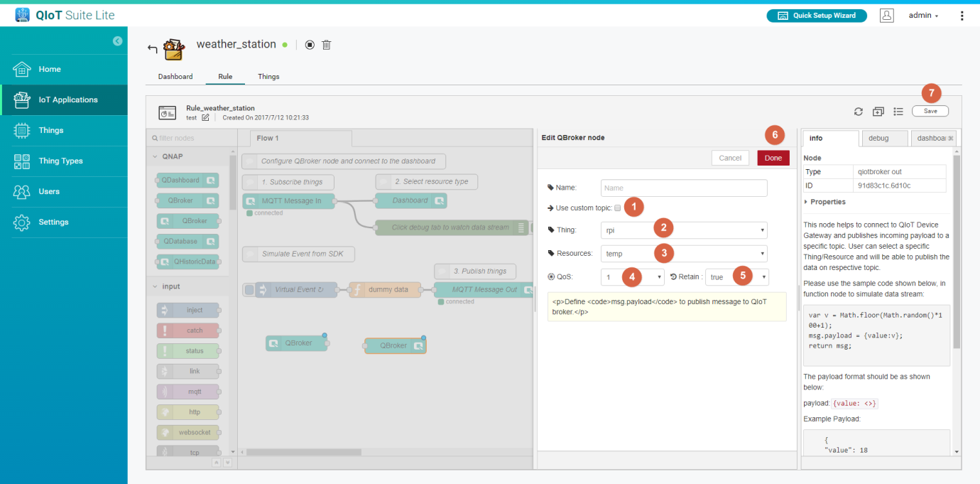Image resolution: width=980 pixels, height=484 pixels.
Task: Click the trash delete icon
Action: (x=327, y=45)
